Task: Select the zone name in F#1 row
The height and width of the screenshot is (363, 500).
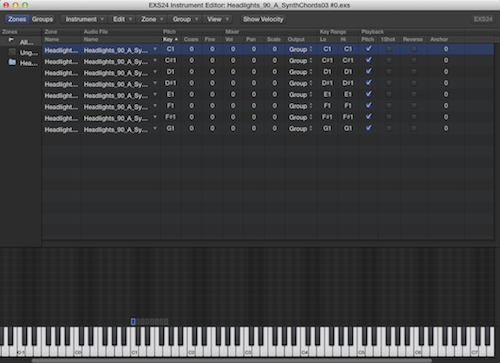Action: pos(61,118)
